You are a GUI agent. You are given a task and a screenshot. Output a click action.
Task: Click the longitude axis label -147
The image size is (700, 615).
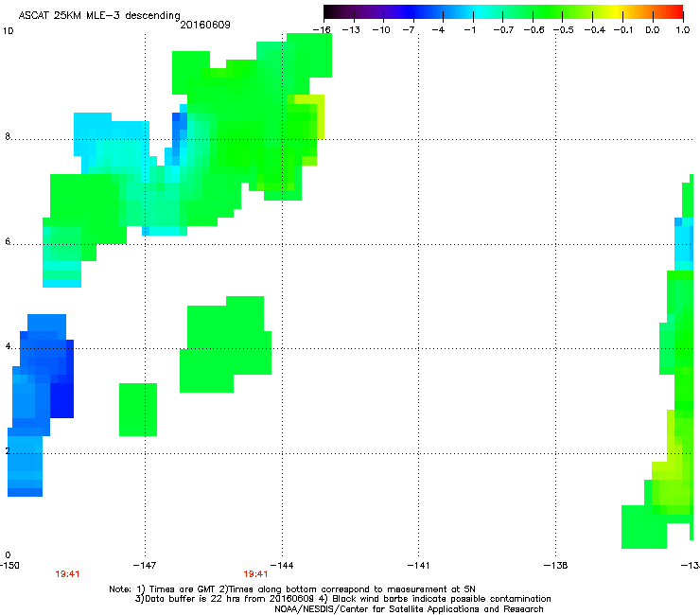pos(145,566)
